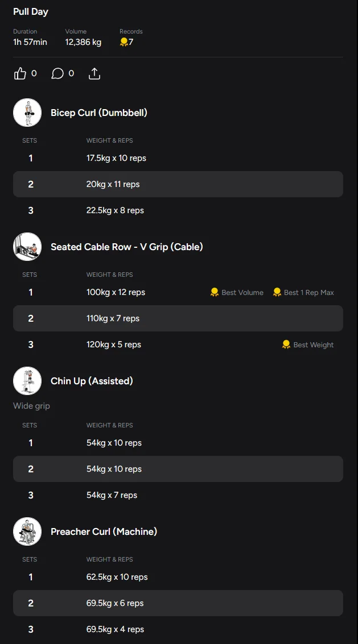Screen dimensions: 358x644
Task: Select the 20kg x 11 reps set row
Action: (x=178, y=184)
